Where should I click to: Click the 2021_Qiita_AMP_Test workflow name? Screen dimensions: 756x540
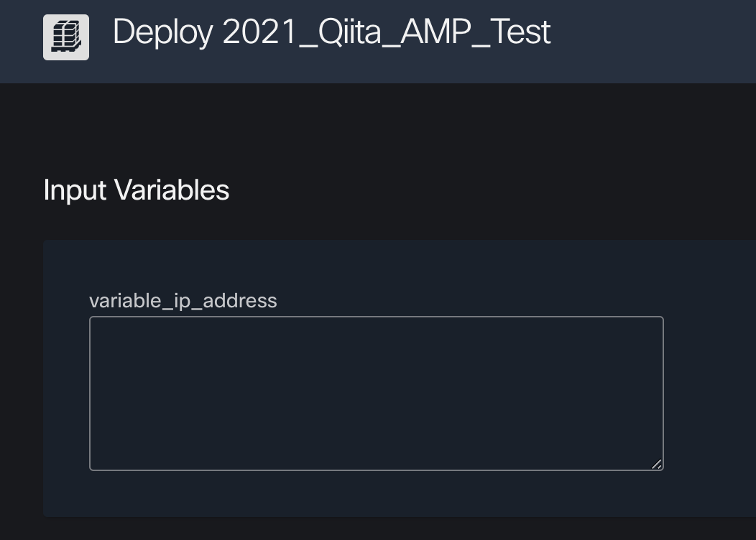click(387, 32)
